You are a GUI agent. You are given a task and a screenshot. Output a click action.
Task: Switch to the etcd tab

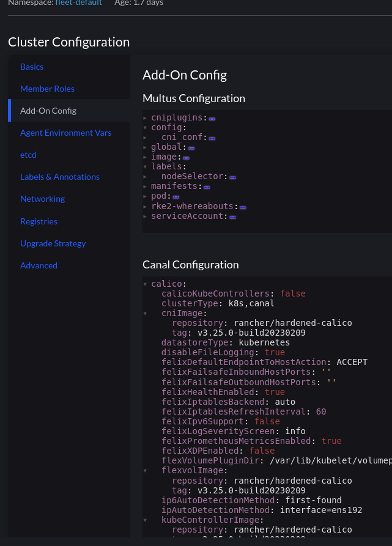pyautogui.click(x=28, y=155)
